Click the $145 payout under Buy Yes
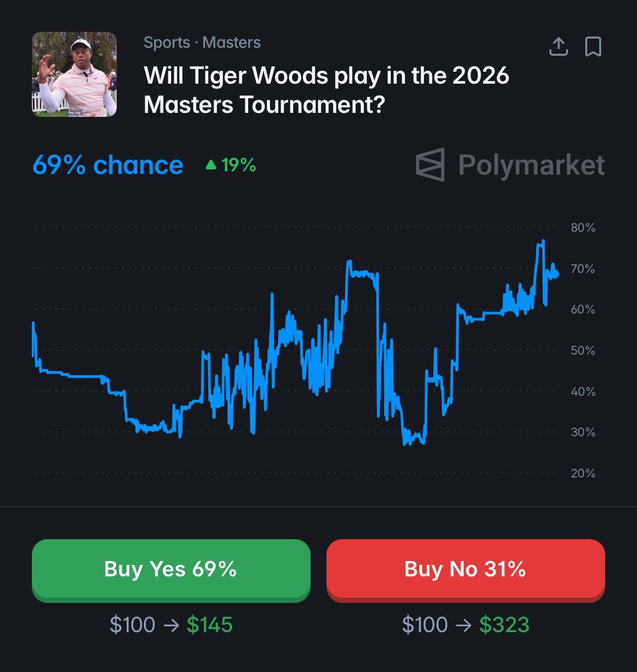Image resolution: width=637 pixels, height=672 pixels. (x=210, y=625)
